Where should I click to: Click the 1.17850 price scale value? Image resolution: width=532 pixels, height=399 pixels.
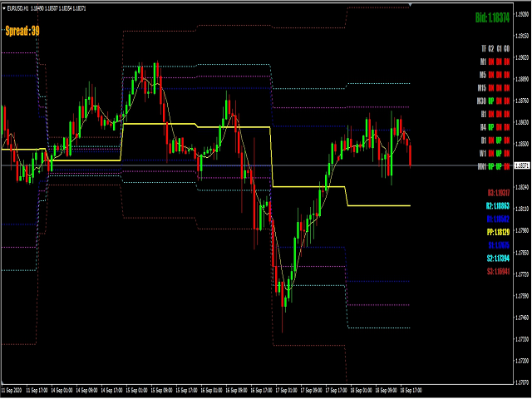point(522,253)
